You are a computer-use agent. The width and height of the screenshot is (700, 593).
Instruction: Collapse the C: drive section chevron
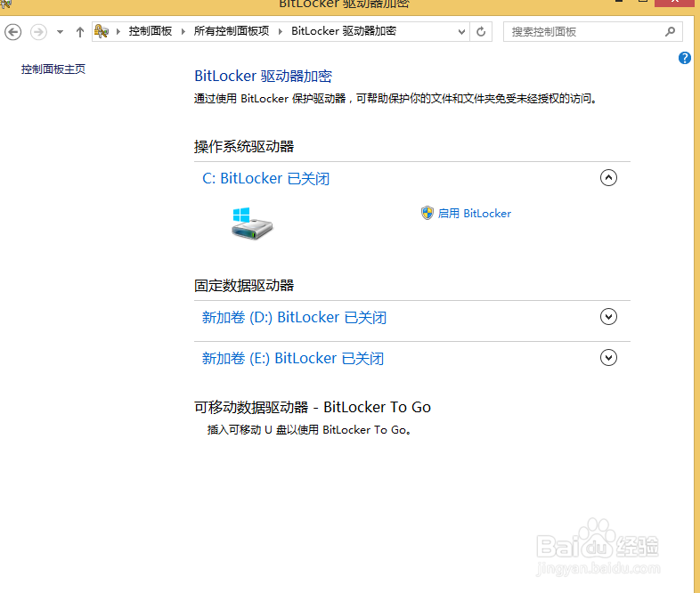click(x=608, y=177)
